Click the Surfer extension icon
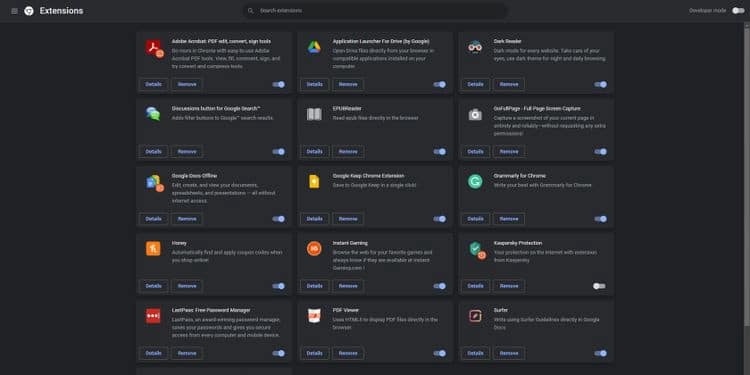Screen dimensions: 750x375 pos(474,316)
